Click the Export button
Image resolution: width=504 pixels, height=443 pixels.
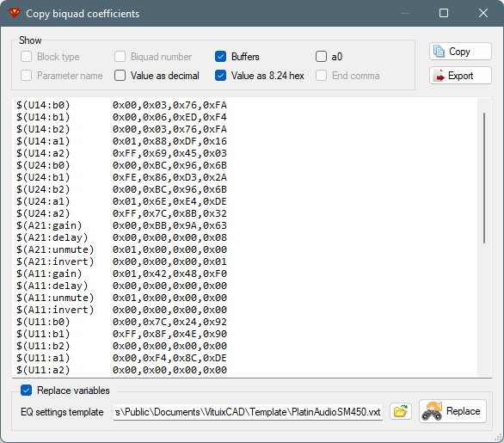coord(460,76)
